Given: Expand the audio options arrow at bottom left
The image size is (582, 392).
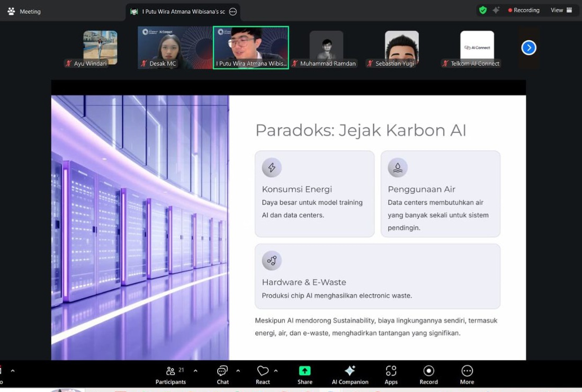Looking at the screenshot, I should 13,370.
